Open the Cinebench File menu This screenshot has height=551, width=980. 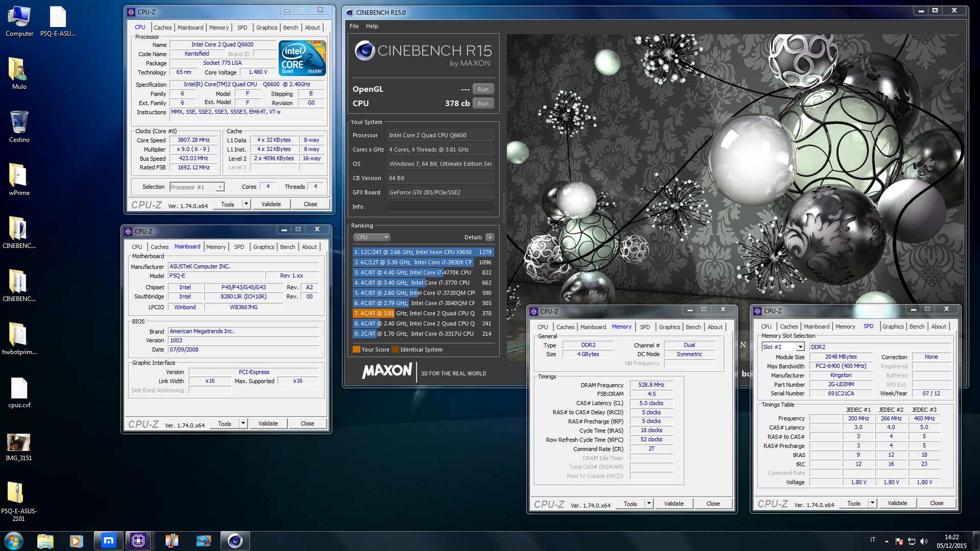click(354, 26)
